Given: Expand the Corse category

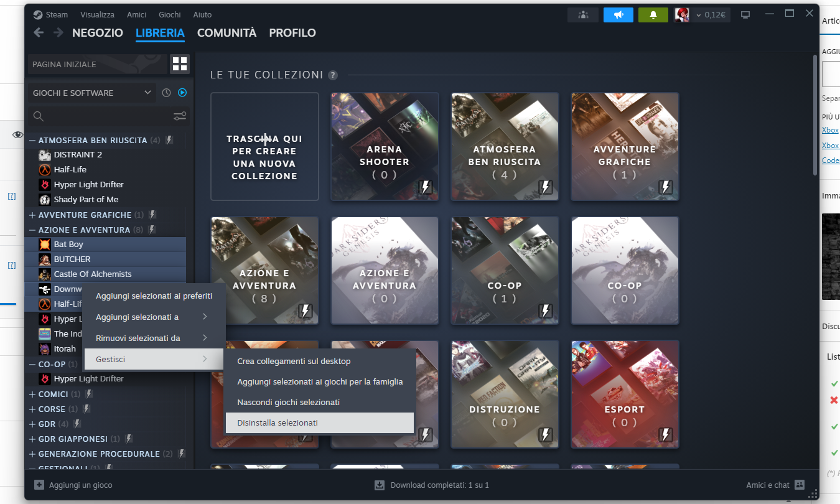Looking at the screenshot, I should click(32, 409).
